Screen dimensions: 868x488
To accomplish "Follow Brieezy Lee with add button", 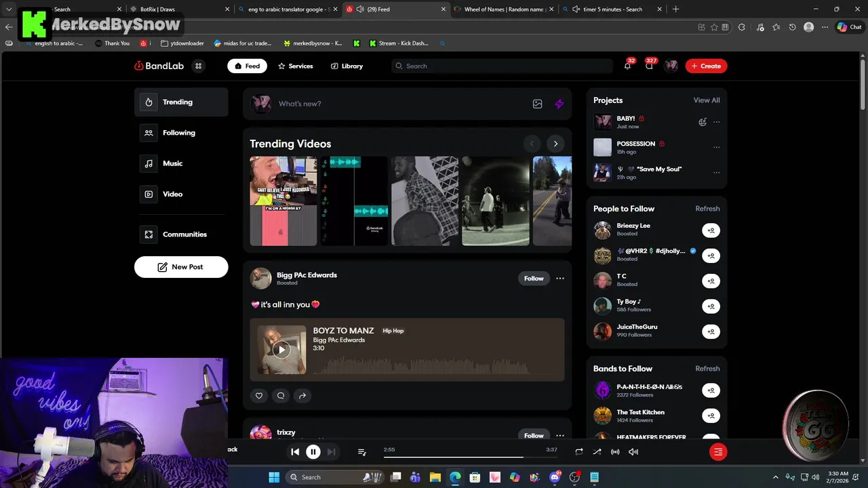I will point(711,230).
